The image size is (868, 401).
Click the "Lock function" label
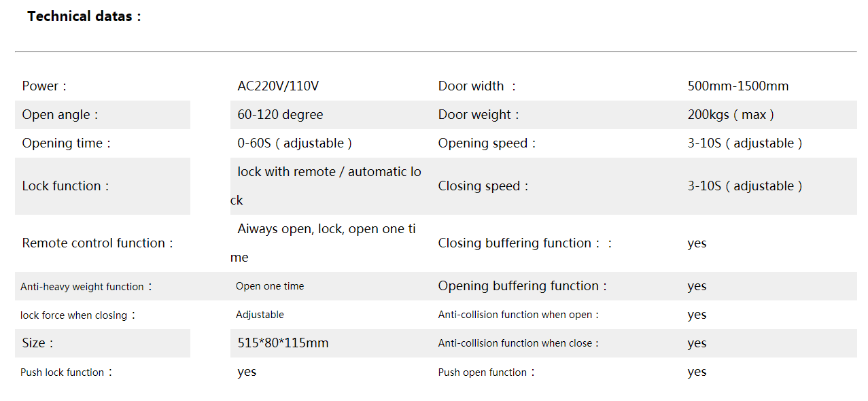point(65,186)
